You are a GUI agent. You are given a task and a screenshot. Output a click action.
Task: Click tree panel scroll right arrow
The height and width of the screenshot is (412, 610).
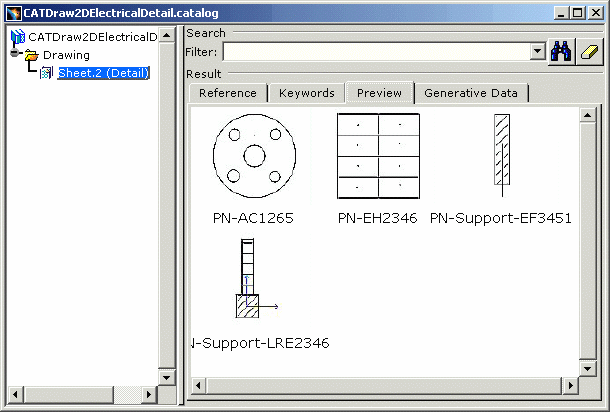[149, 394]
